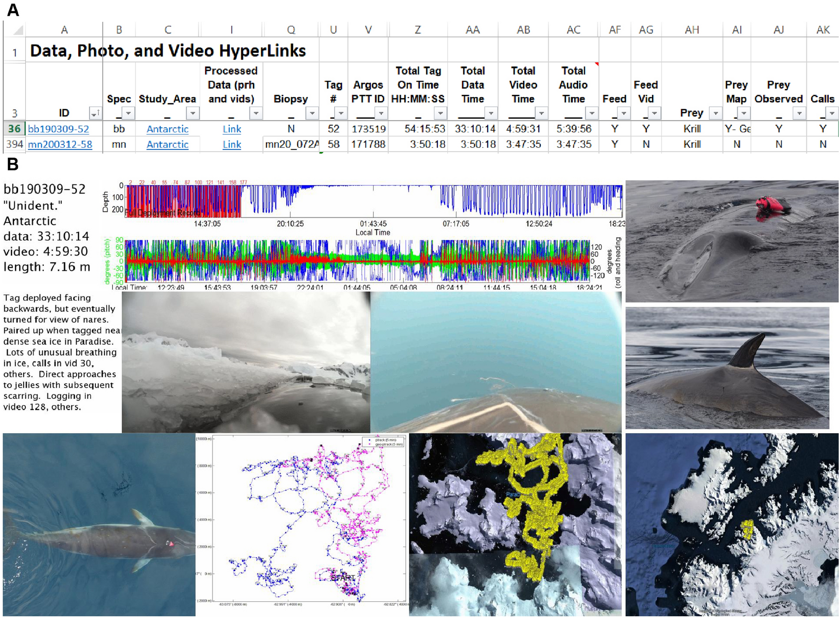Expand the Prey column filter dropdown

pos(715,113)
